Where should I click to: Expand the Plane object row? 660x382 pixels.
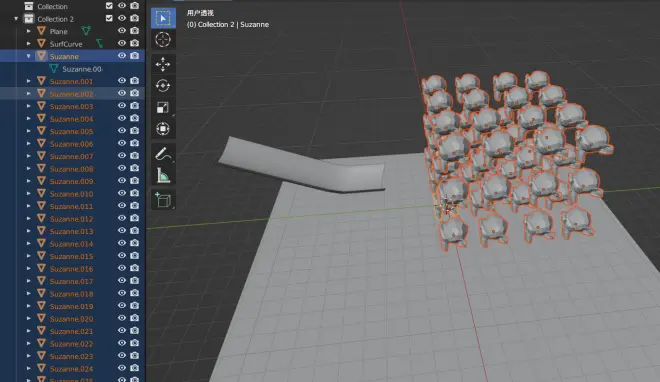click(29, 31)
